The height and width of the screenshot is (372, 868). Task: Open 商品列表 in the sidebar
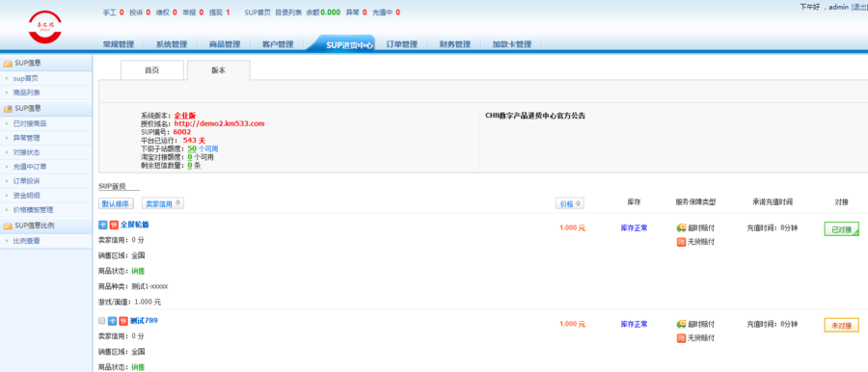[x=27, y=93]
